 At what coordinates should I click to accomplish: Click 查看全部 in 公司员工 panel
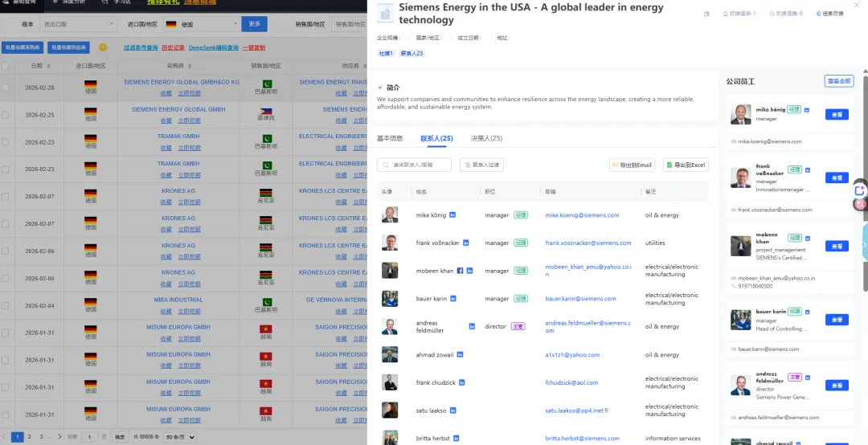(x=838, y=81)
